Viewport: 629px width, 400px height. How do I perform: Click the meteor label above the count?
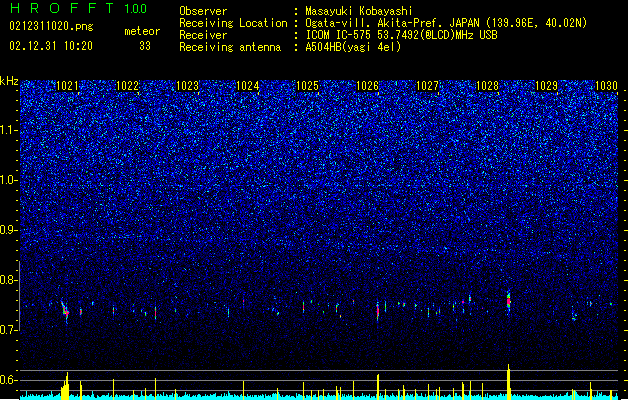point(142,31)
